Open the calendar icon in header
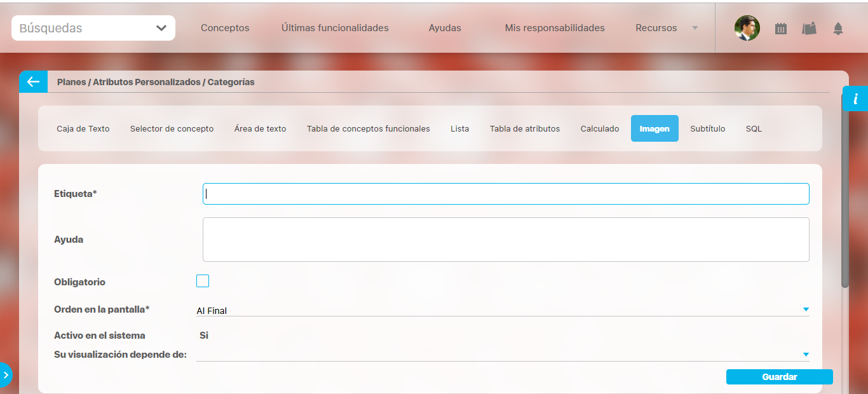 pyautogui.click(x=781, y=29)
